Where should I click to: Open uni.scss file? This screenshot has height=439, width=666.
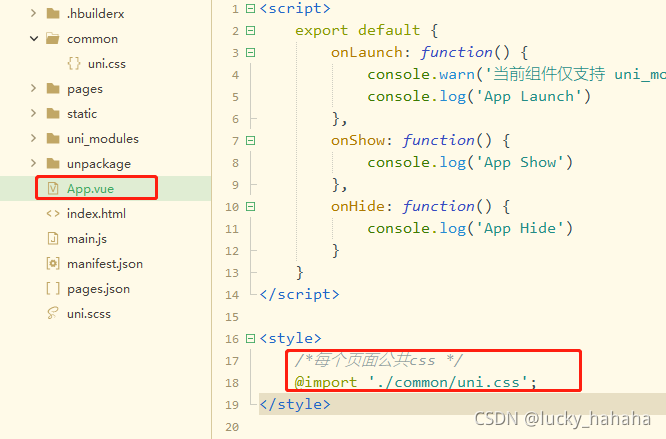(89, 314)
